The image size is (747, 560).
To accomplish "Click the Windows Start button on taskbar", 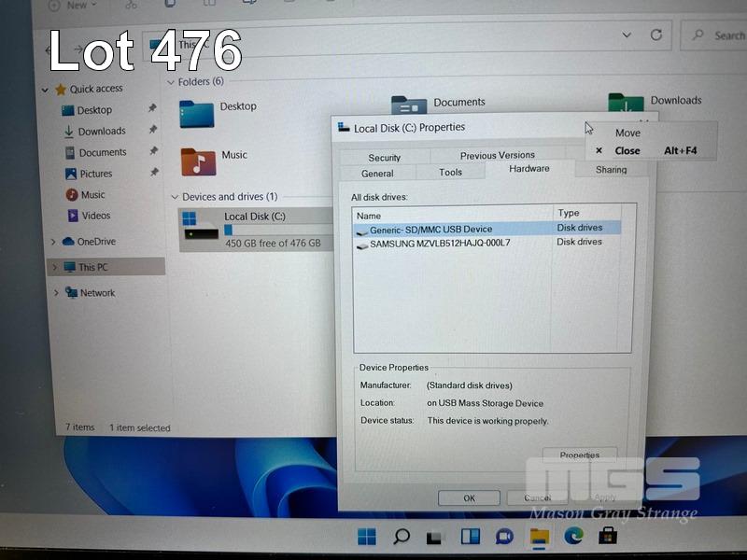I will click(367, 537).
